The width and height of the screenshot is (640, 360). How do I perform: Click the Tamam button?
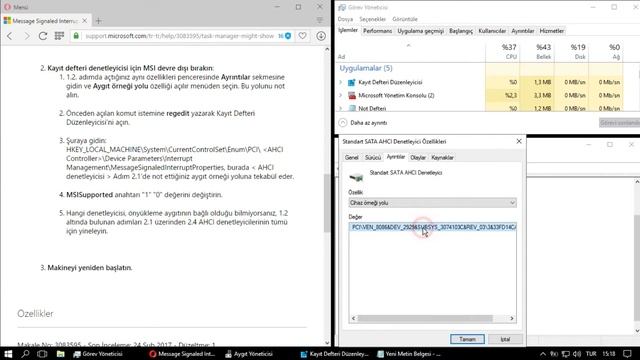(x=467, y=339)
